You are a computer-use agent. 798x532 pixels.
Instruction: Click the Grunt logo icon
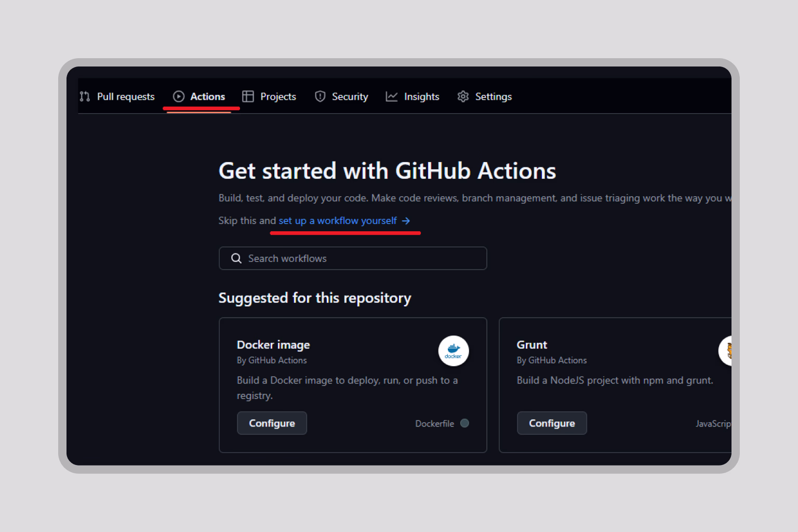(725, 351)
